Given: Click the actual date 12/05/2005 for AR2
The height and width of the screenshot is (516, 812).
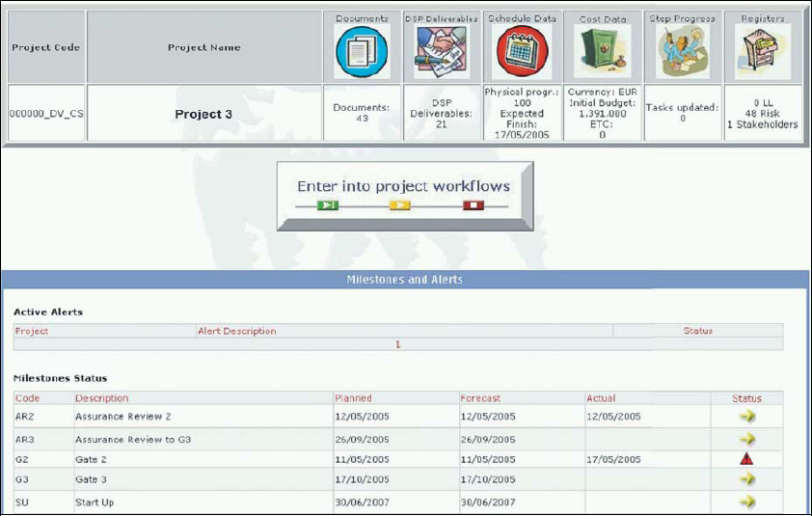Looking at the screenshot, I should pos(613,416).
